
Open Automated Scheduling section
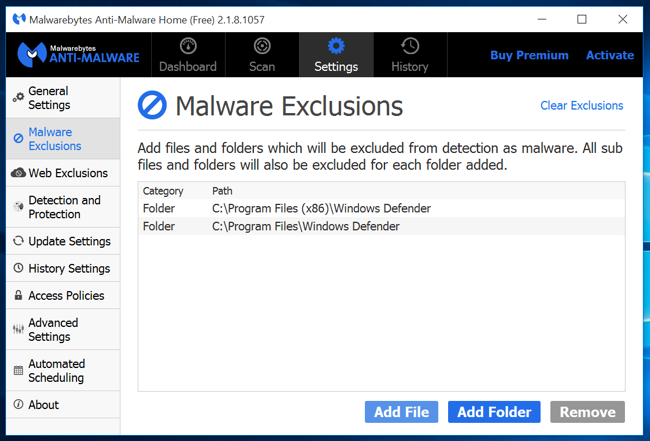pyautogui.click(x=63, y=370)
